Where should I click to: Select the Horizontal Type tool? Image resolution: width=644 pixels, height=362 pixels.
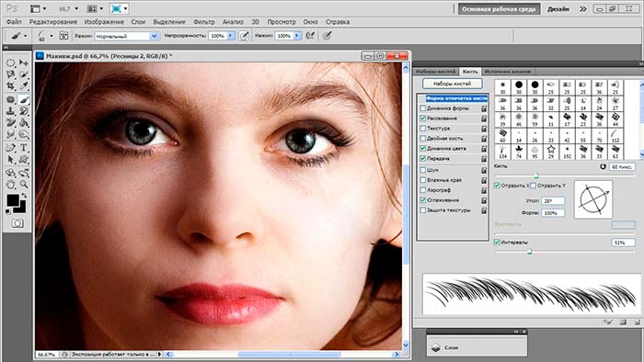24,148
